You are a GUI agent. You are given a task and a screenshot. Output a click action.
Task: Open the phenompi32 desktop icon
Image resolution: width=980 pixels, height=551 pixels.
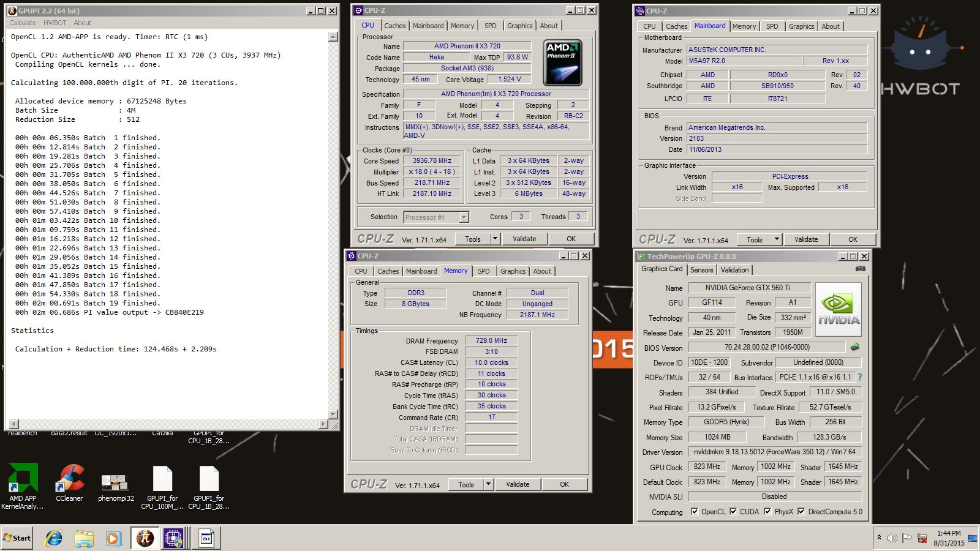(x=116, y=487)
